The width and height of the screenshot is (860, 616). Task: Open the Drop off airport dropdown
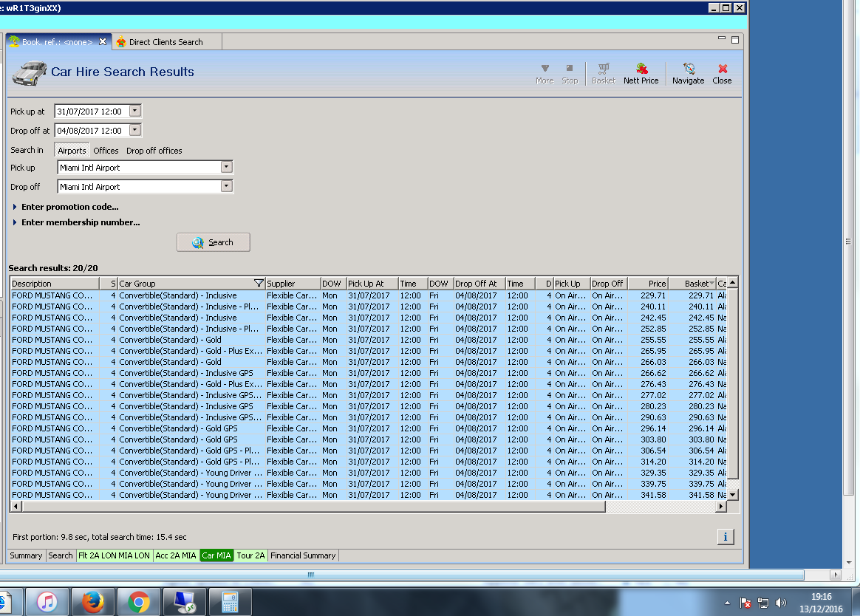click(227, 186)
